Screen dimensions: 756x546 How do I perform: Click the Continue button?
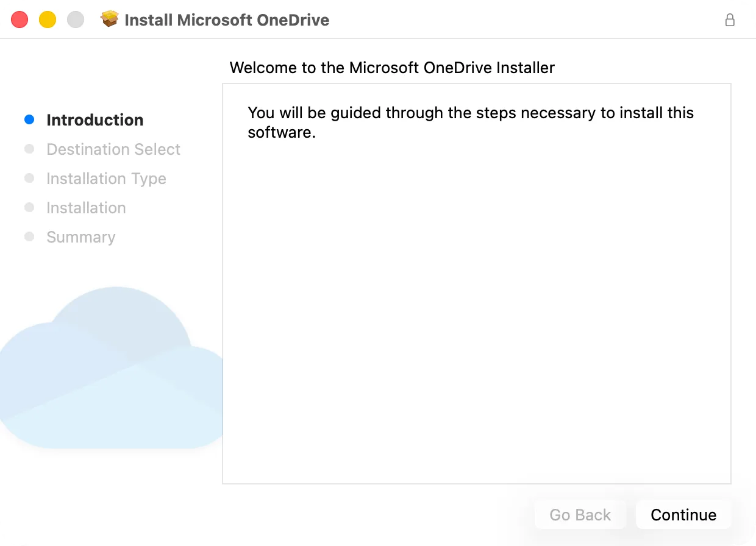pos(683,515)
